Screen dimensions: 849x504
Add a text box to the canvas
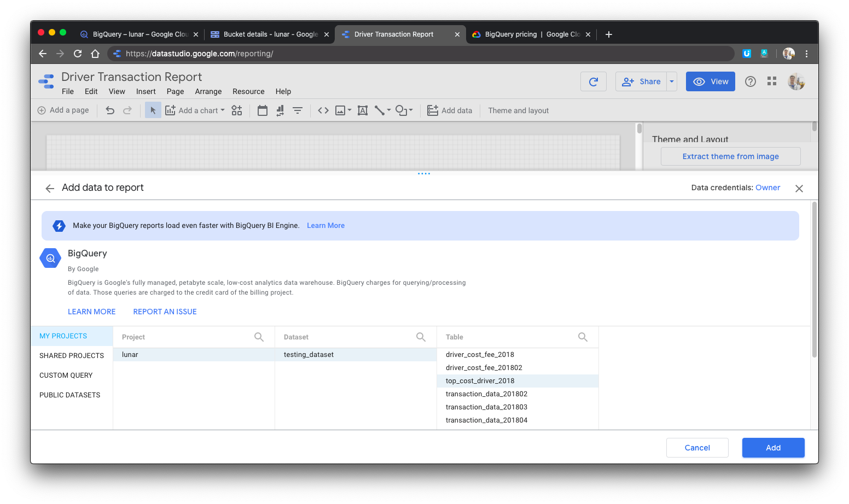(x=362, y=110)
